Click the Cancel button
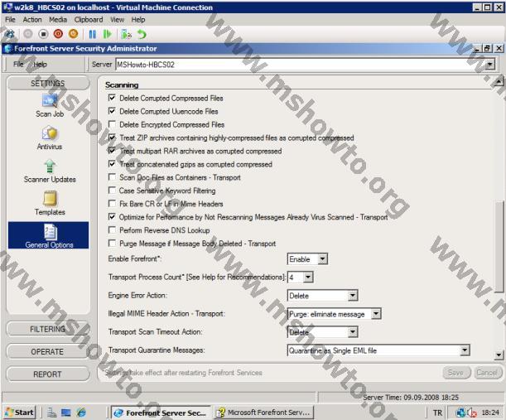Viewport: 506px width, 420px height. 487,373
